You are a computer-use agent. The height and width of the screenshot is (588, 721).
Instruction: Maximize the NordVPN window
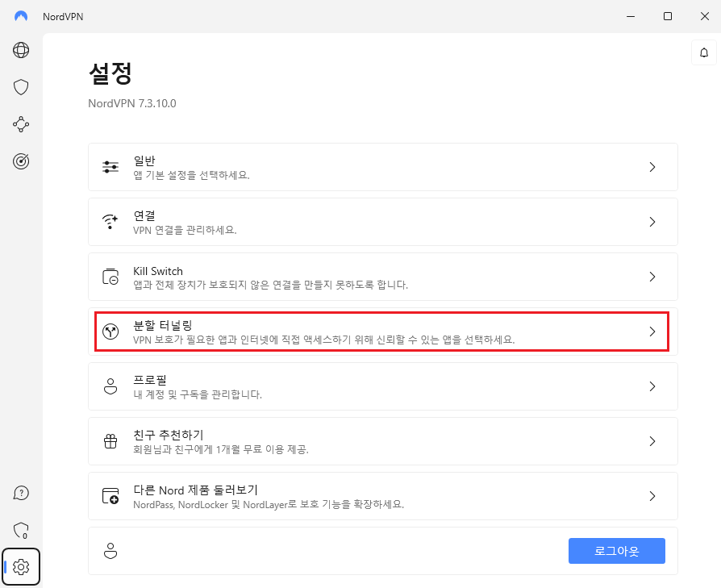coord(668,16)
